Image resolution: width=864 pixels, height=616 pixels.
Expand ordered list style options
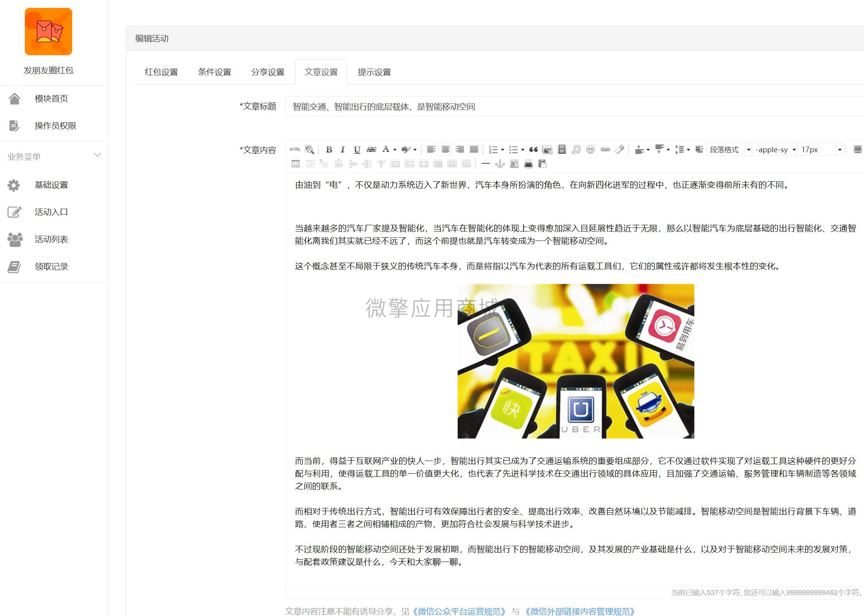[x=502, y=149]
